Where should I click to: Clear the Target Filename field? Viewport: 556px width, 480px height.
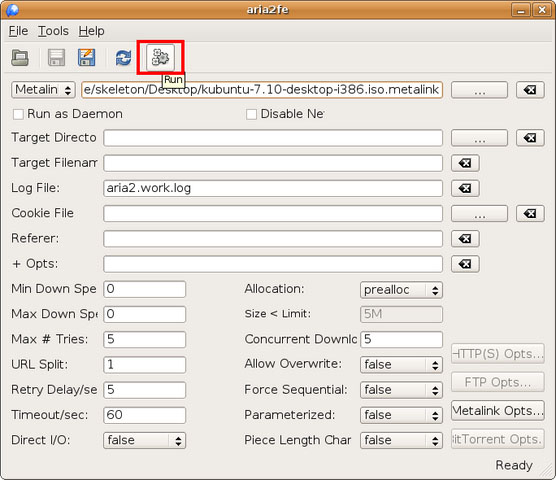coord(465,163)
